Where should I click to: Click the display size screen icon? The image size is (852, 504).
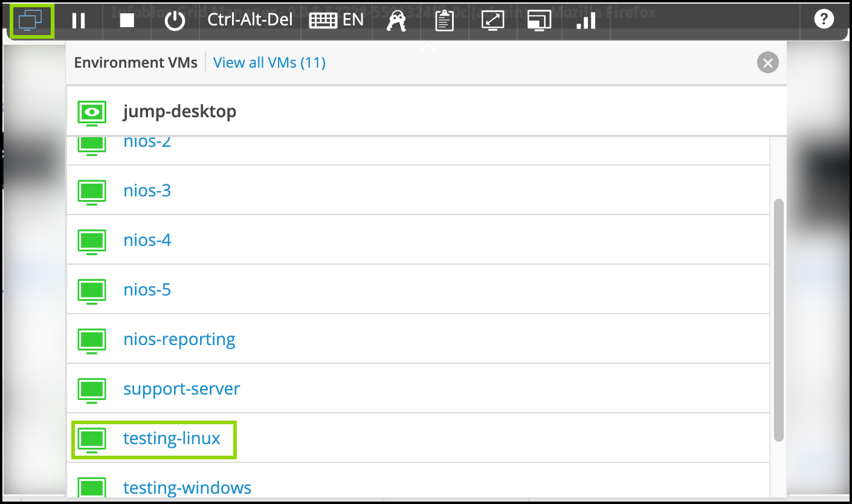(539, 21)
